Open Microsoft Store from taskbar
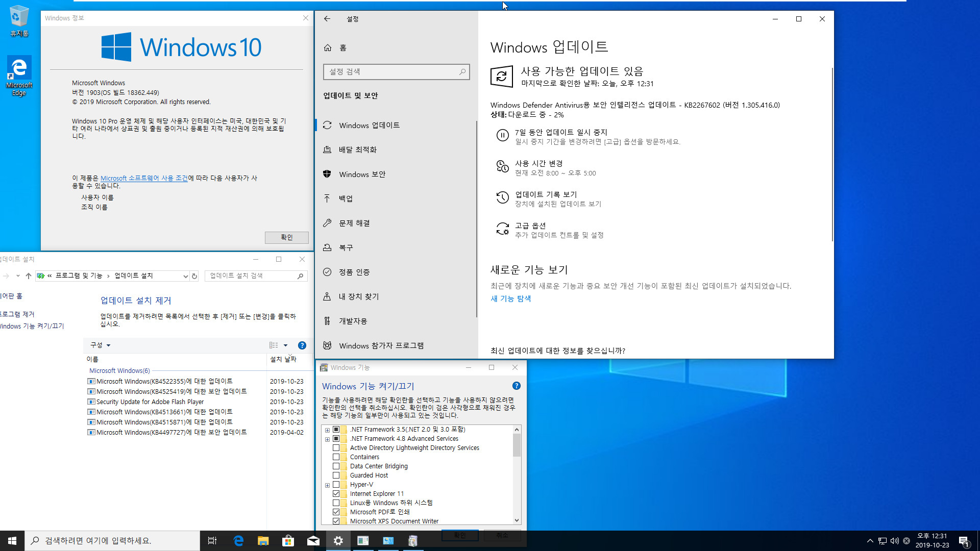 [x=288, y=541]
